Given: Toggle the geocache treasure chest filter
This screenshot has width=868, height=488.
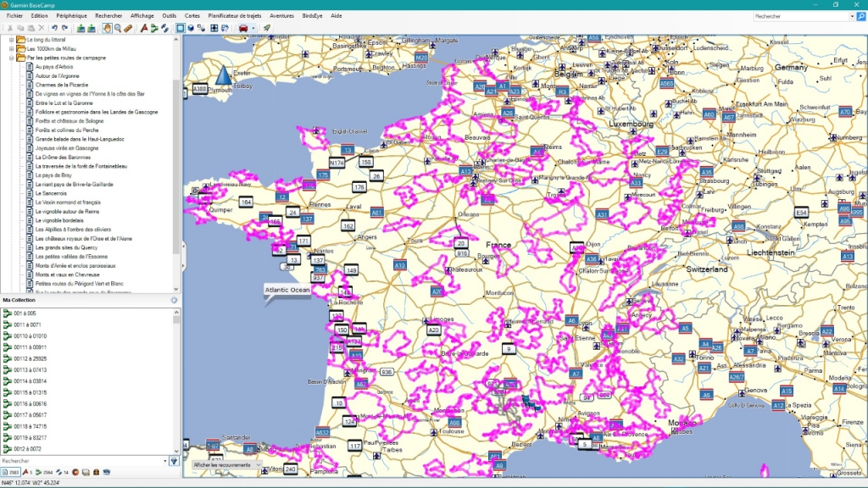Looking at the screenshot, I should pos(97,472).
